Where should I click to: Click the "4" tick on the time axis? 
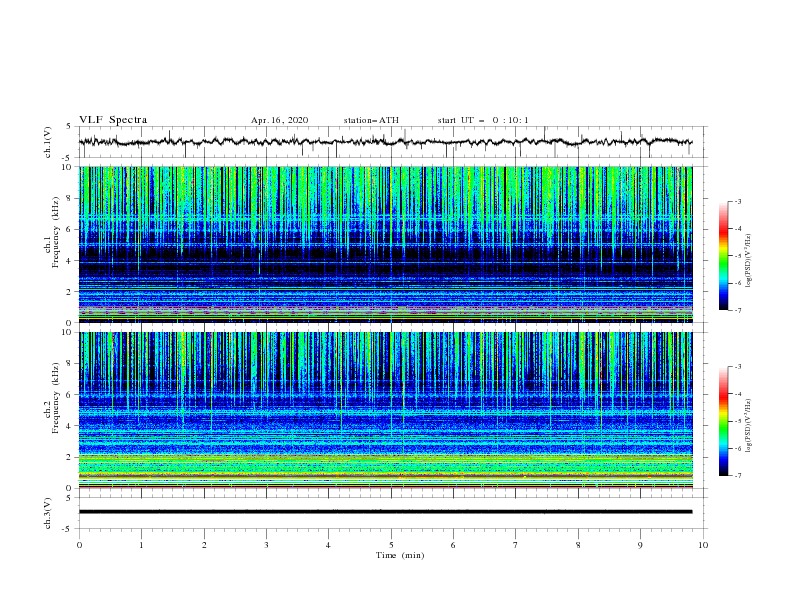click(x=328, y=545)
